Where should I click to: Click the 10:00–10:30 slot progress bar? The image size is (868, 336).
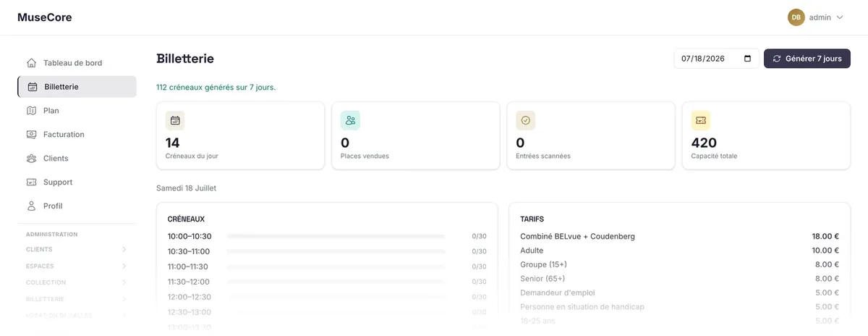[x=336, y=236]
